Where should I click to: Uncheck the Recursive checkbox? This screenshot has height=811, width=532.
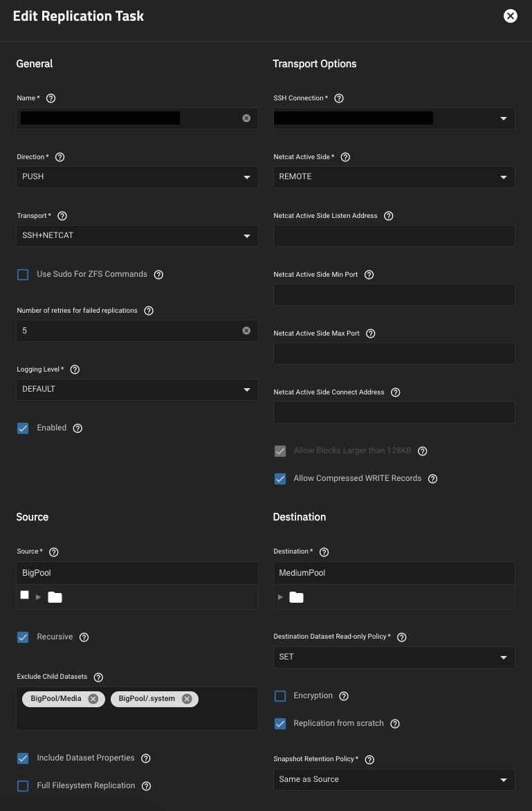[x=23, y=637]
